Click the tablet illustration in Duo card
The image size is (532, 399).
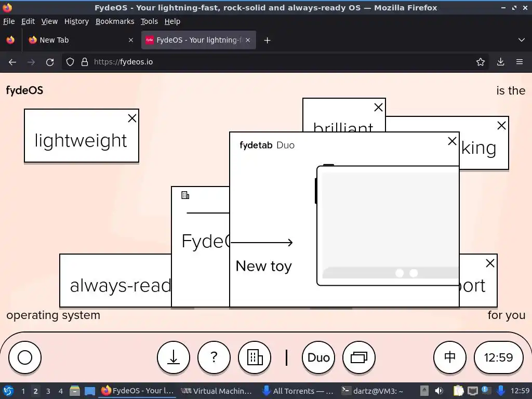(x=387, y=225)
